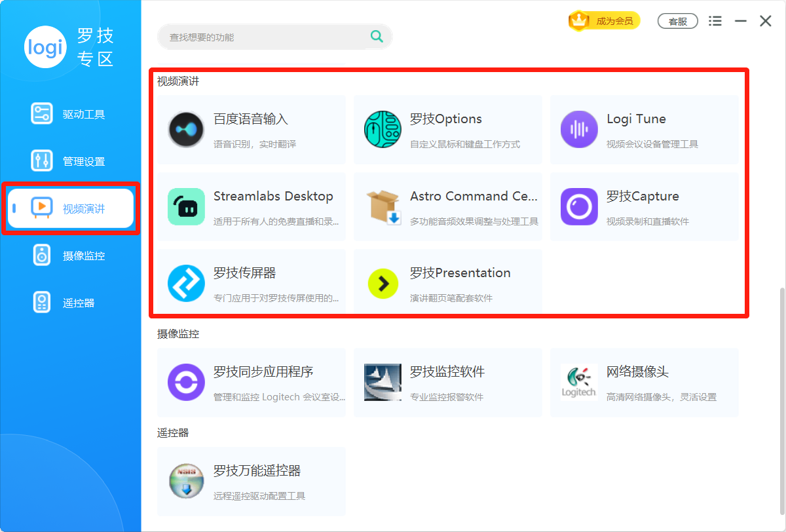786x532 pixels.
Task: Click 罗技Presentation title text
Action: click(x=460, y=273)
